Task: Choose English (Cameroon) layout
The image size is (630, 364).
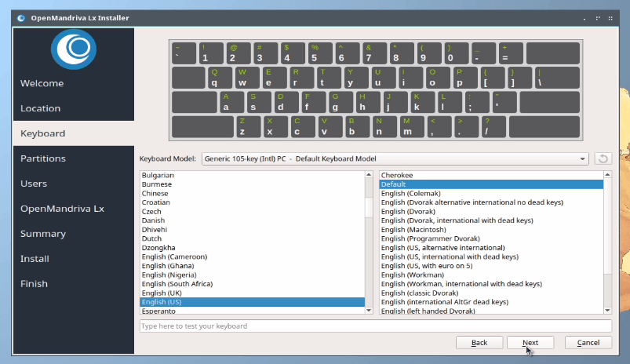Action: tap(253, 257)
